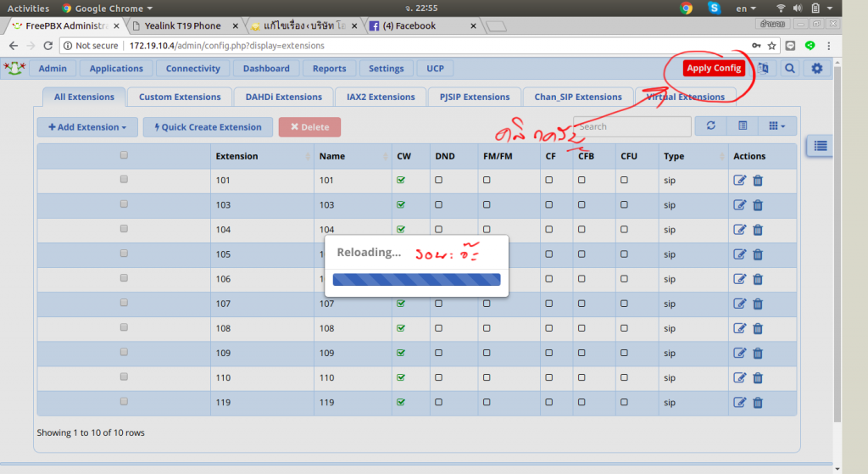Image resolution: width=868 pixels, height=474 pixels.
Task: Toggle FM/FM for extension 107
Action: 487,304
